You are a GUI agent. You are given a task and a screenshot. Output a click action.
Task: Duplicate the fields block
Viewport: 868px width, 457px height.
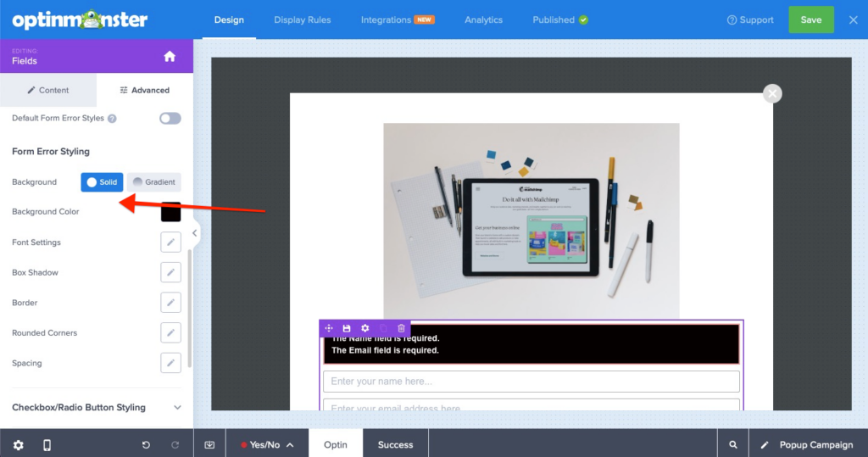coord(383,328)
